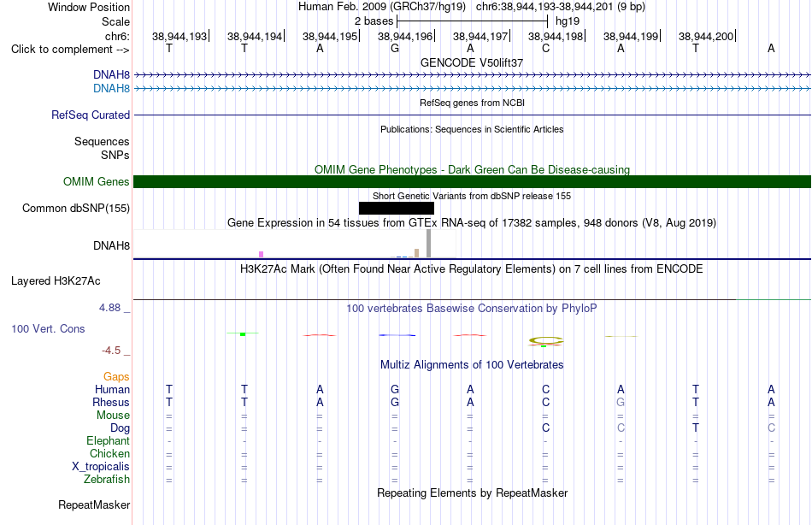Viewport: 812px width, 525px height.
Task: Click the X_tropicalis species row label
Action: [x=101, y=467]
